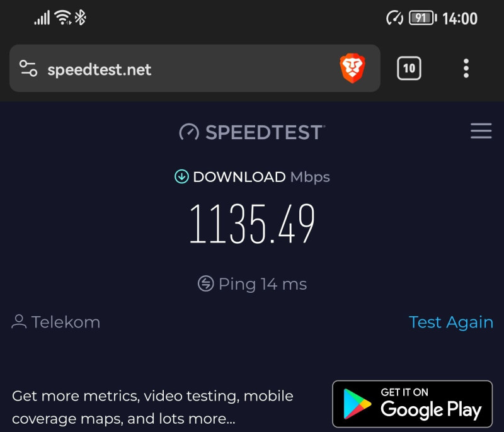Click the Telekom user icon
This screenshot has height=432, width=504.
[19, 322]
